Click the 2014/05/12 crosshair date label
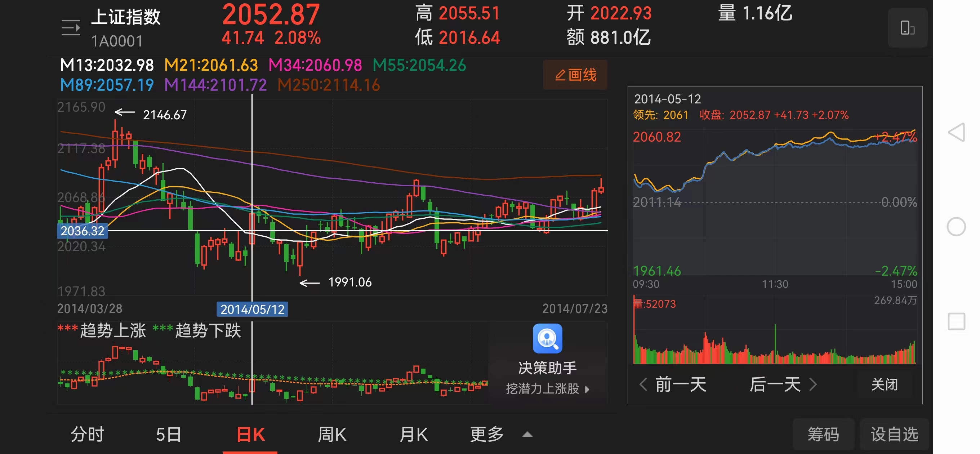The height and width of the screenshot is (454, 980). [x=253, y=309]
